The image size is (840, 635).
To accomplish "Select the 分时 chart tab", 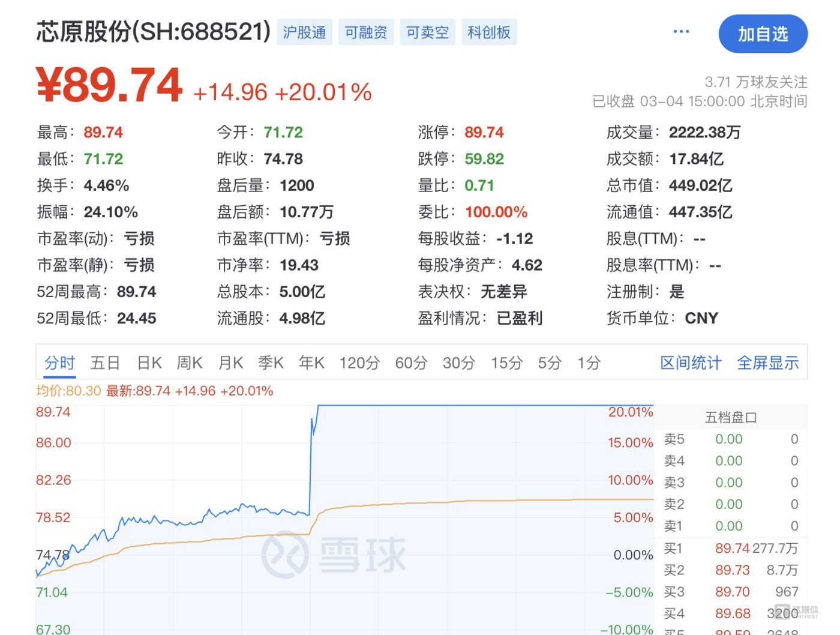I will point(59,363).
